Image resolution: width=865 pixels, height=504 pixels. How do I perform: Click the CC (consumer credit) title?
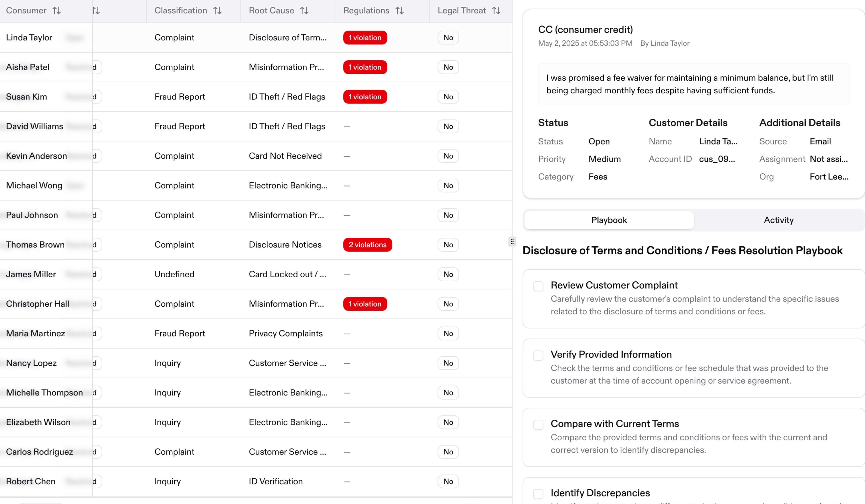pyautogui.click(x=585, y=29)
